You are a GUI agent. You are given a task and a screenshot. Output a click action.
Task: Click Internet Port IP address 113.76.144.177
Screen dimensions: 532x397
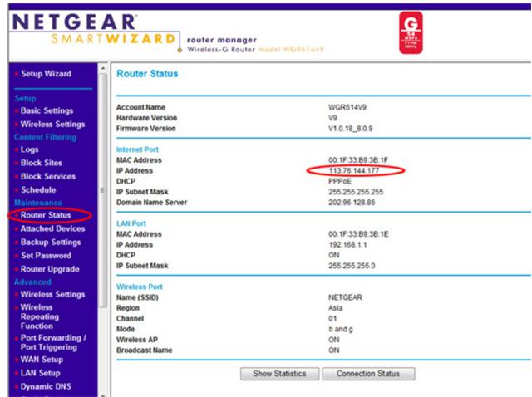click(354, 170)
